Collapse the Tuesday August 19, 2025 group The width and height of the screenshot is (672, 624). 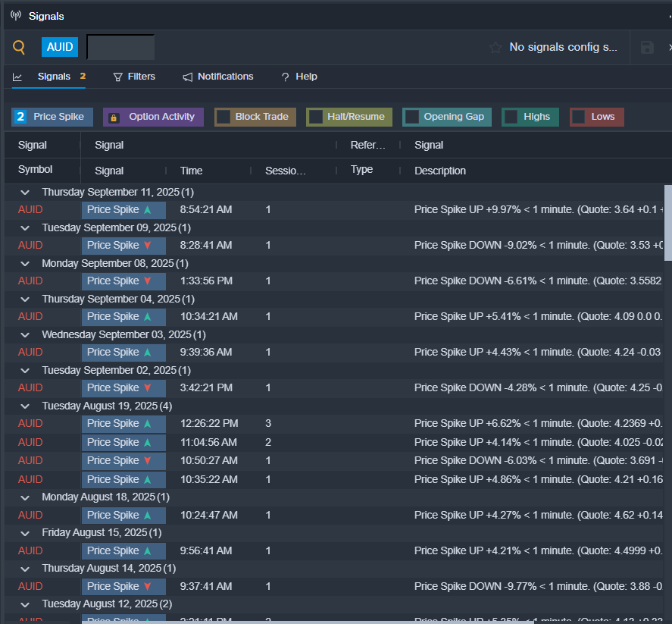25,406
